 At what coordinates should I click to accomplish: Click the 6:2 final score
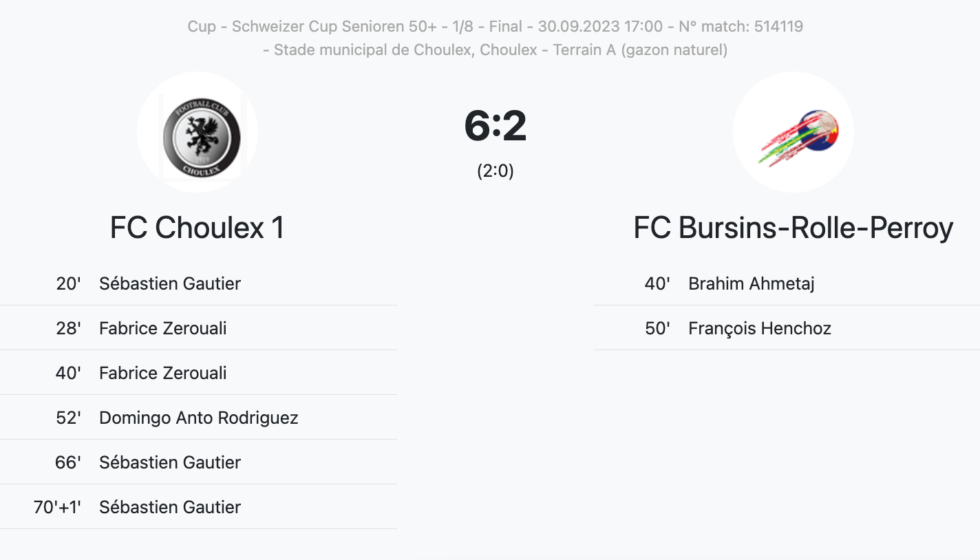495,127
